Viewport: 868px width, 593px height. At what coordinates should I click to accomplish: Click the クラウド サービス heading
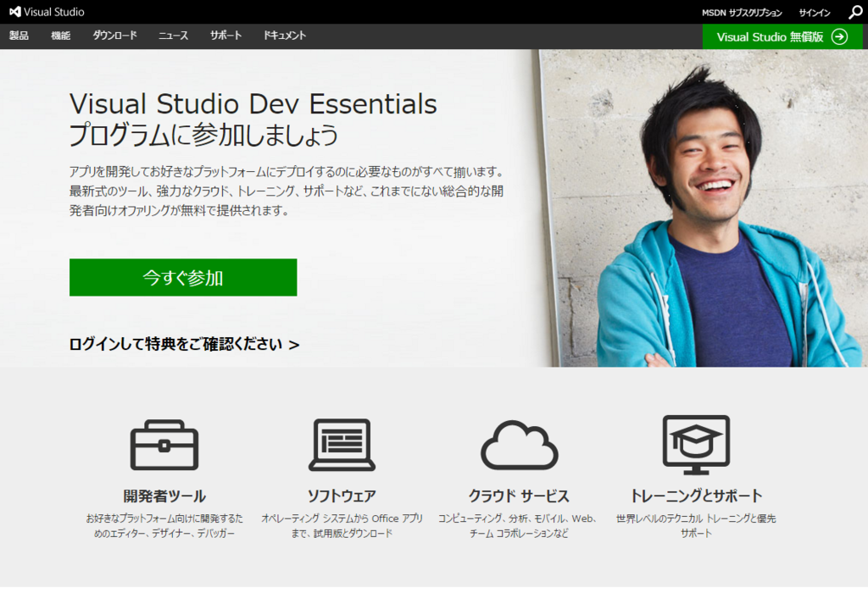pyautogui.click(x=520, y=496)
